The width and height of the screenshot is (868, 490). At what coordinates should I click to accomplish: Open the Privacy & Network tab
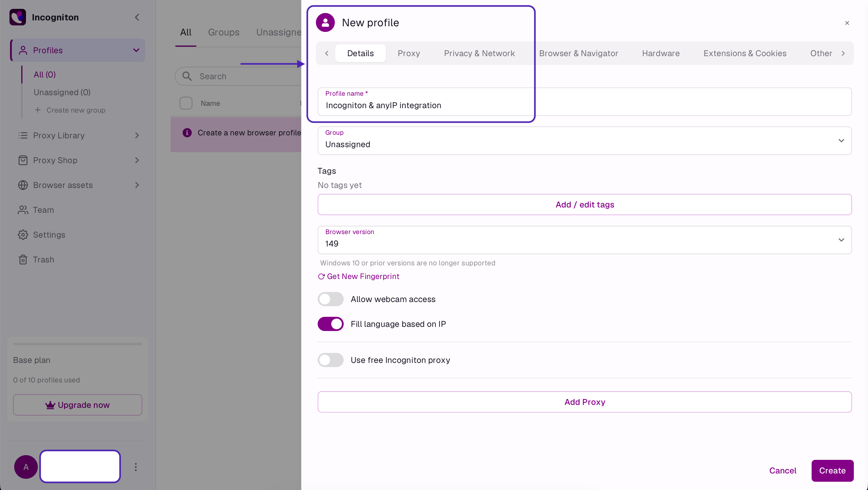(479, 53)
